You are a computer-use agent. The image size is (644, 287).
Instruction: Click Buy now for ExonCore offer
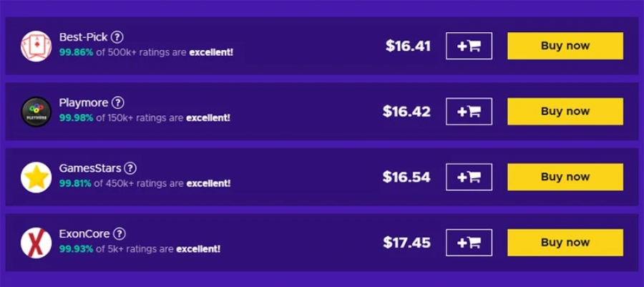[x=565, y=243]
